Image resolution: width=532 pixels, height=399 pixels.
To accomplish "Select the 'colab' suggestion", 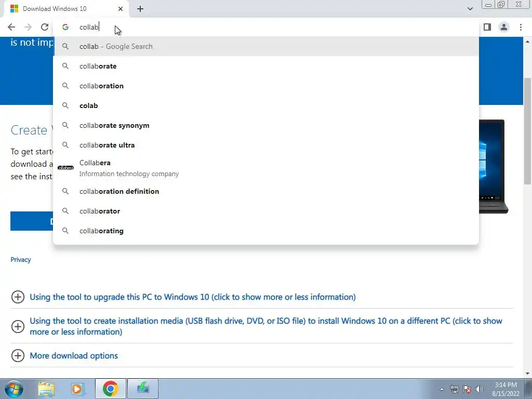I will [x=266, y=105].
